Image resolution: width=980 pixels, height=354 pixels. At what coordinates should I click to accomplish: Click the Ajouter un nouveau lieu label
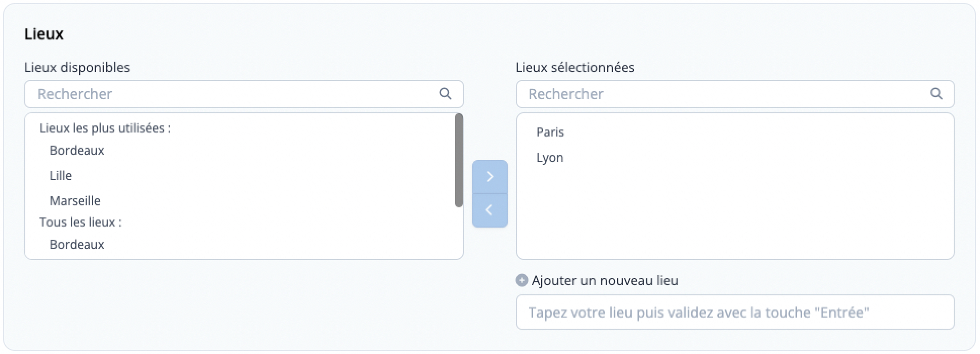click(x=605, y=281)
